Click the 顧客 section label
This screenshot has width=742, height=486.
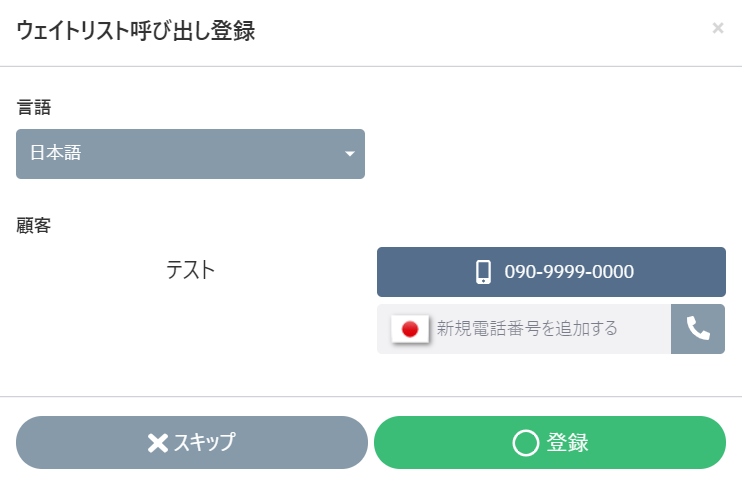(x=34, y=226)
